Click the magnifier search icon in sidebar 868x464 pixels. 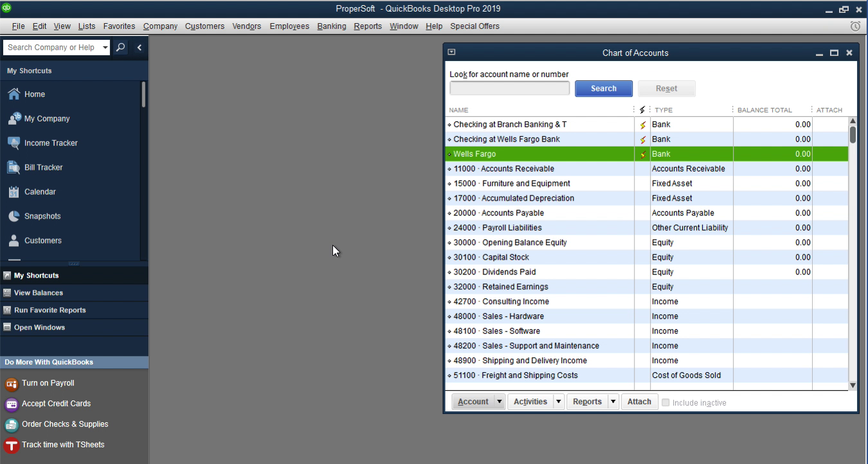[x=121, y=48]
